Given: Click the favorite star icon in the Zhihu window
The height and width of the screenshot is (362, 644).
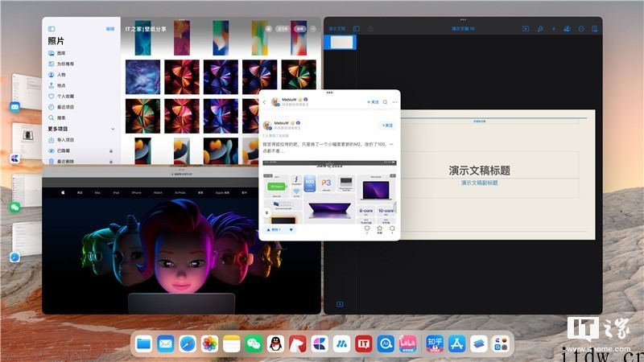Looking at the screenshot, I should click(x=379, y=228).
